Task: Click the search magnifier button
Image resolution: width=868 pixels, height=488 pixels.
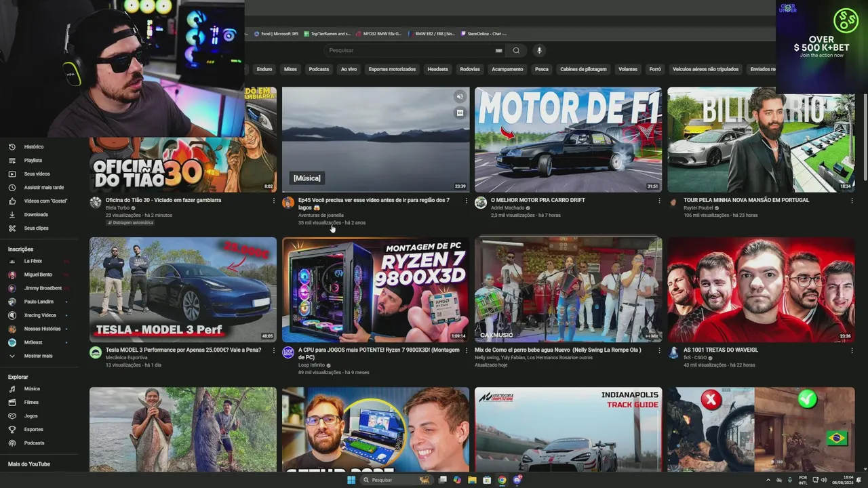Action: 516,50
